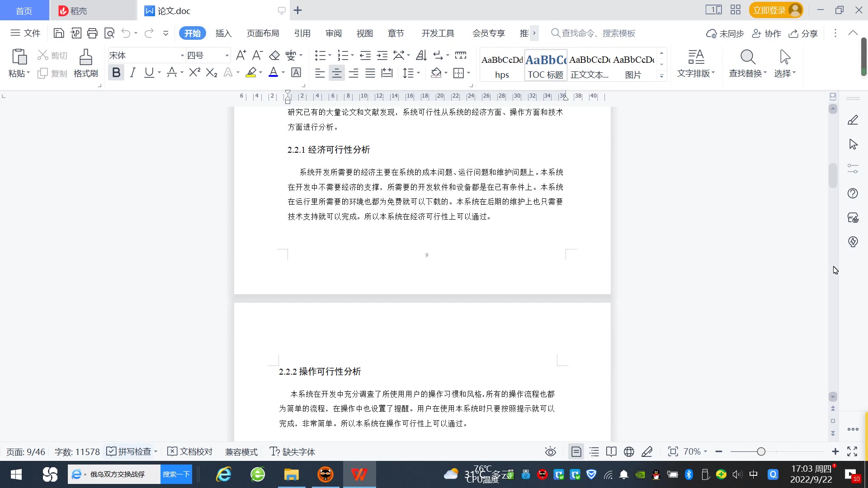This screenshot has width=868, height=488.
Task: Open the WPS icon in taskbar
Action: click(359, 474)
